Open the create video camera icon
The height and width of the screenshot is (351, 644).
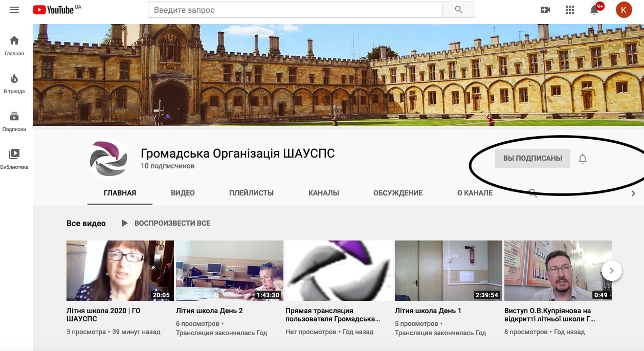tap(545, 10)
